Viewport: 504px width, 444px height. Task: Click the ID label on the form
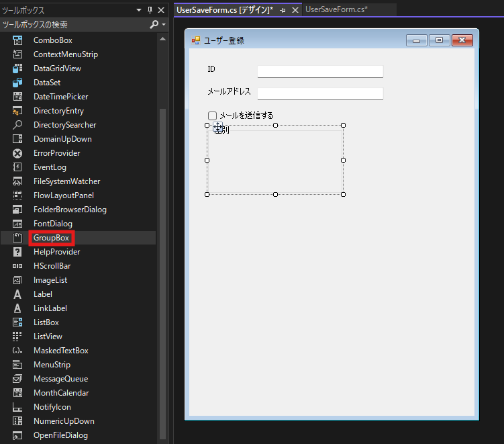(x=211, y=69)
